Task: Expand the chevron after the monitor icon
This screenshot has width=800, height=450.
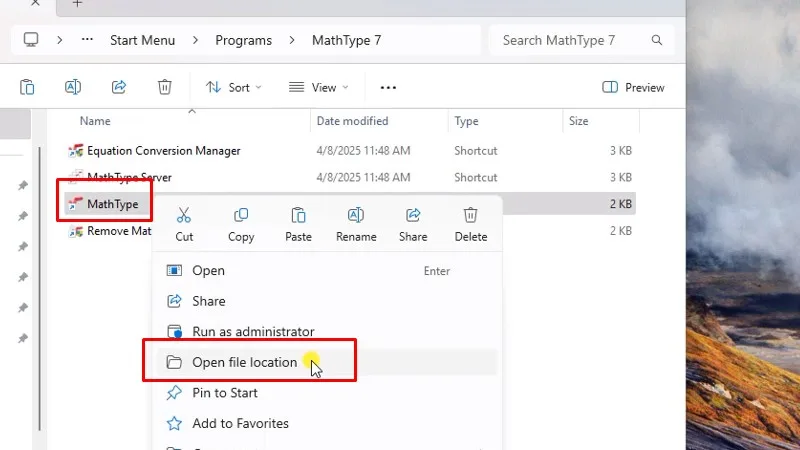Action: click(x=60, y=40)
